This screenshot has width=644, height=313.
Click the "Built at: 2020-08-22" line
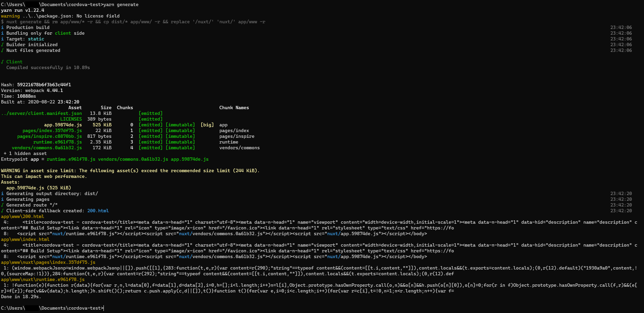(40, 102)
